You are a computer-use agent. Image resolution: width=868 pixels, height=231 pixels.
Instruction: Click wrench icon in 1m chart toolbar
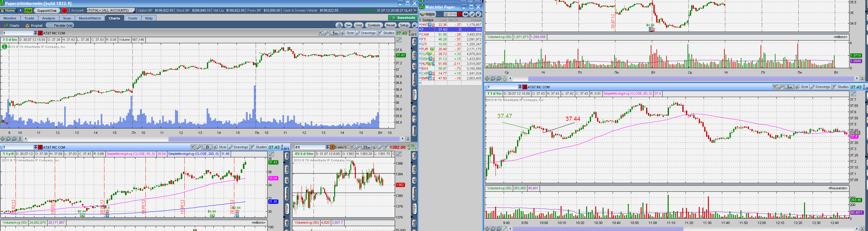coord(781,87)
